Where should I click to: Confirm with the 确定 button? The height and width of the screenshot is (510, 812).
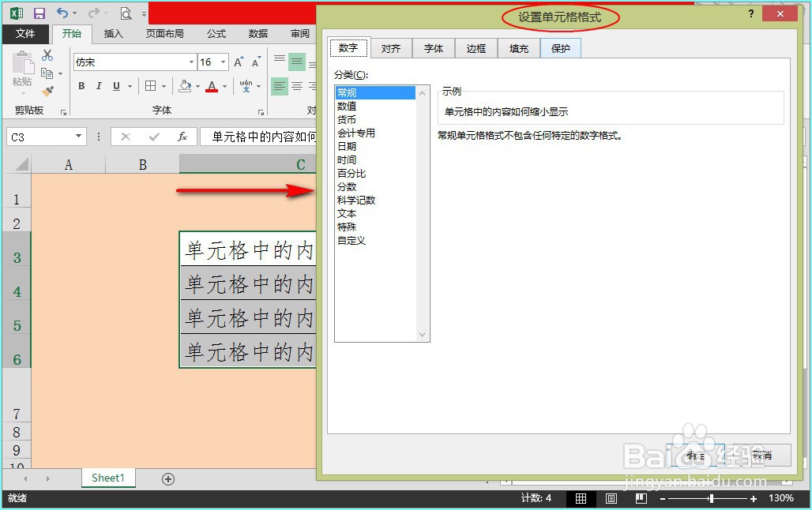695,455
